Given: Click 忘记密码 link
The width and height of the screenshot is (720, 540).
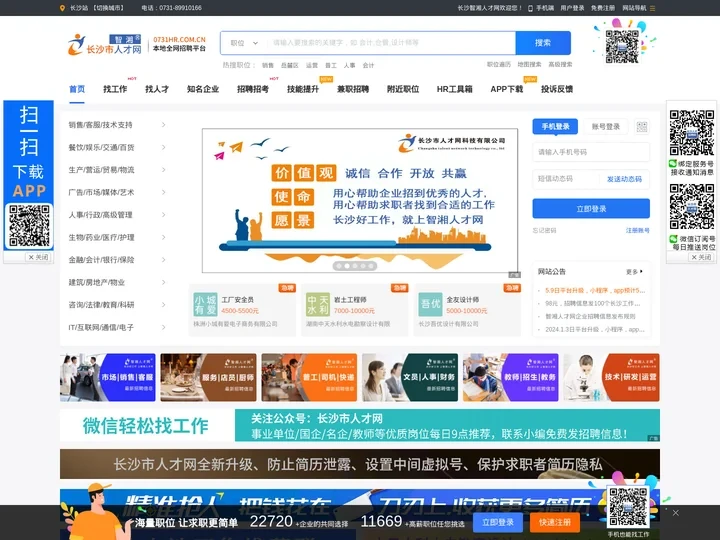Looking at the screenshot, I should [544, 231].
